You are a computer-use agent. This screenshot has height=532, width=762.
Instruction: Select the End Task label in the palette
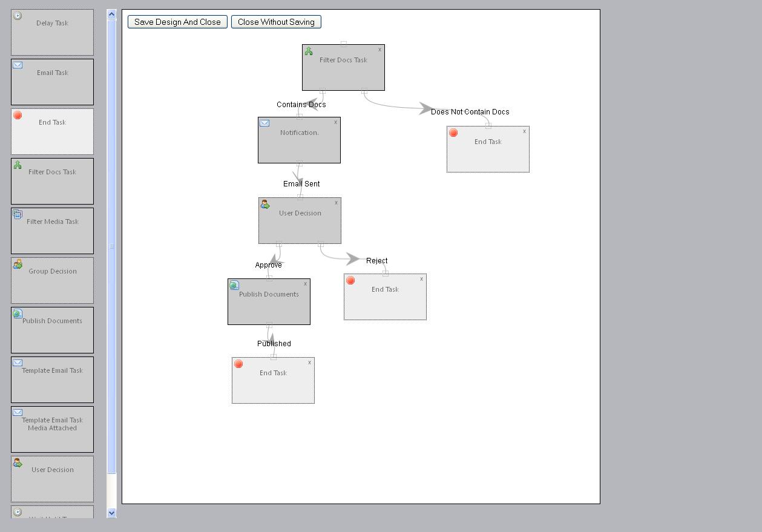point(53,122)
